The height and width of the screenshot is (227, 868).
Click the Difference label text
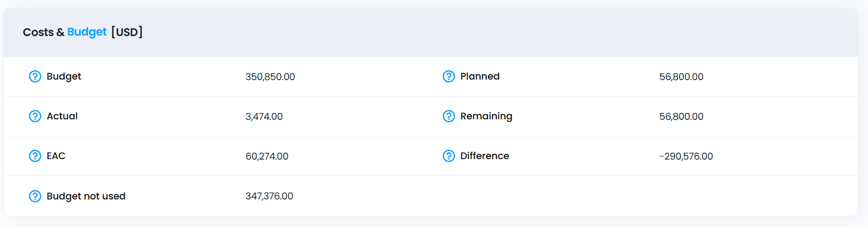485,156
